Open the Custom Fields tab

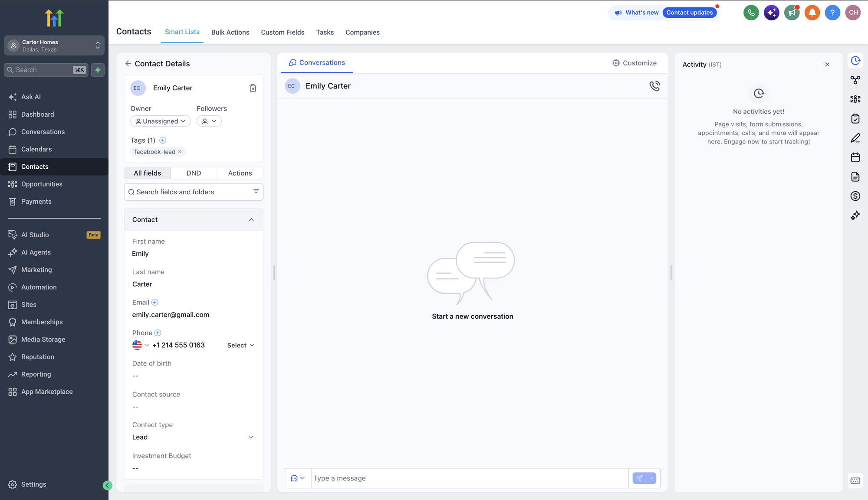coord(283,32)
